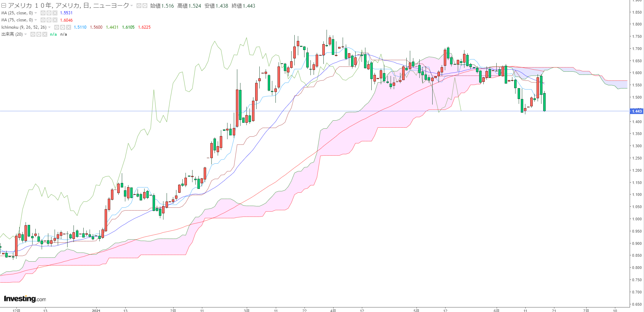Toggle visibility of main symbol series
The height and width of the screenshot is (312, 644).
click(139, 6)
